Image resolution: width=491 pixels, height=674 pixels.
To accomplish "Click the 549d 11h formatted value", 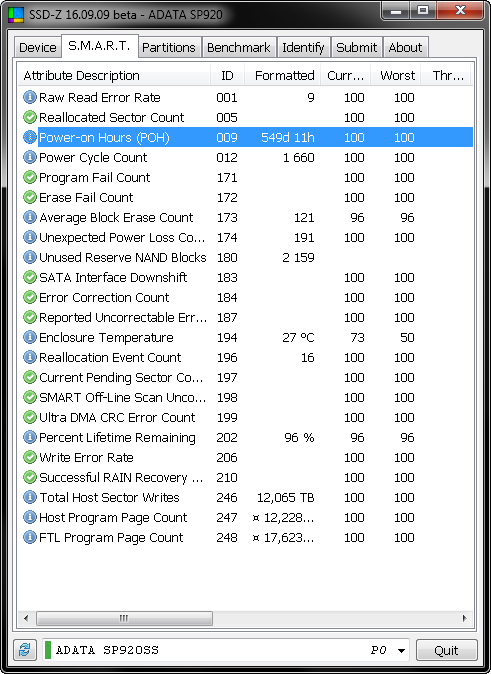I will point(288,138).
